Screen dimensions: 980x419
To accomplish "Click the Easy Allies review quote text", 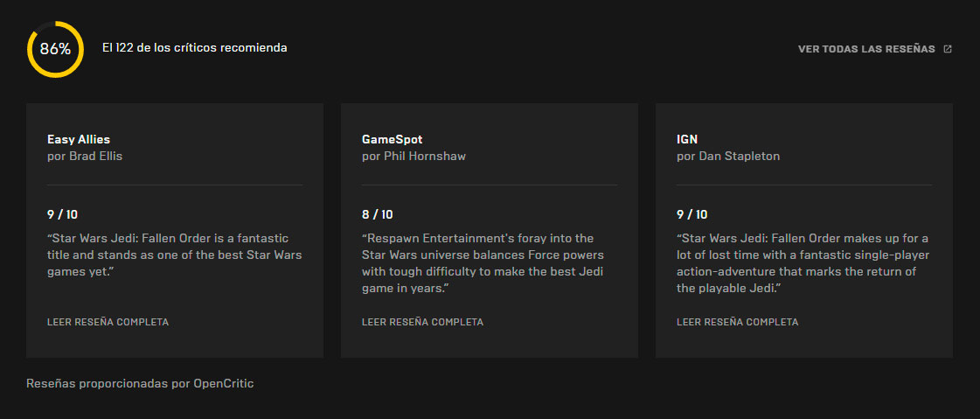I will pyautogui.click(x=173, y=255).
